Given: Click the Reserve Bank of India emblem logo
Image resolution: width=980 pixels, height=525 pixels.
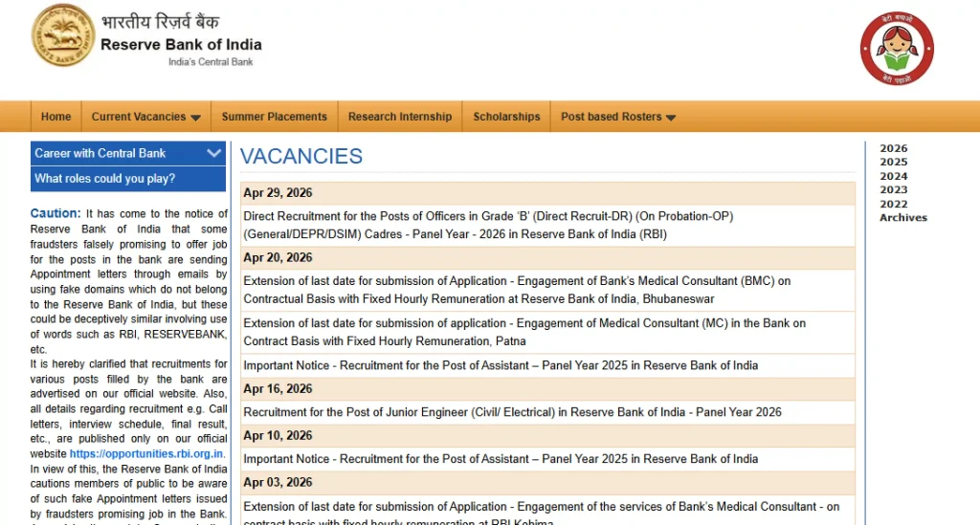Looking at the screenshot, I should pyautogui.click(x=63, y=35).
